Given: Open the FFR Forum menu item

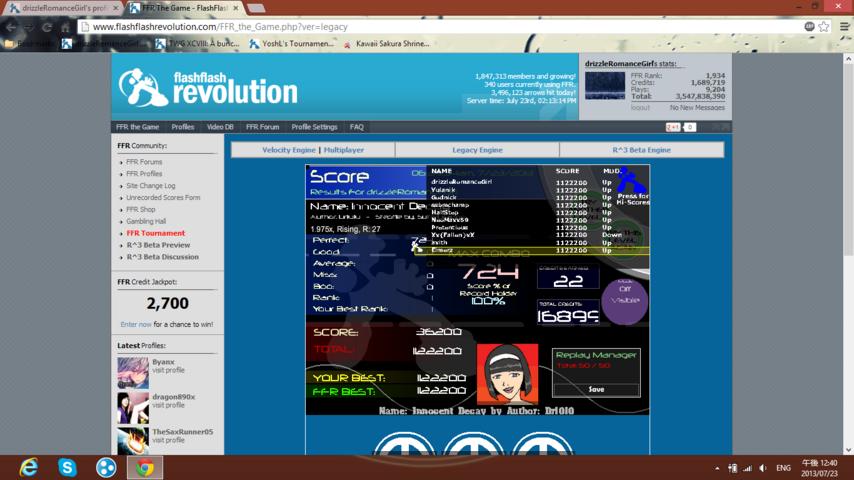Looking at the screenshot, I should click(x=262, y=127).
